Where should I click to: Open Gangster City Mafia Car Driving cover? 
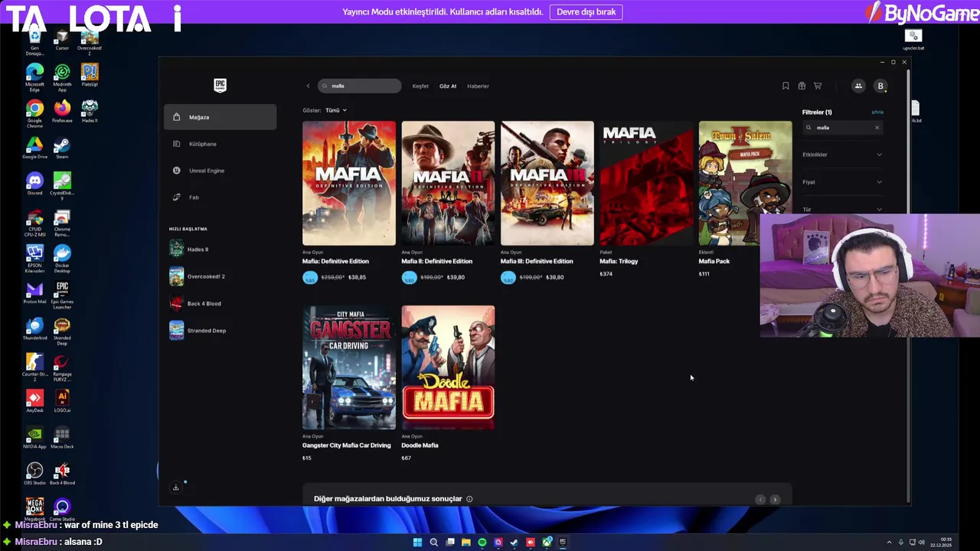(349, 367)
